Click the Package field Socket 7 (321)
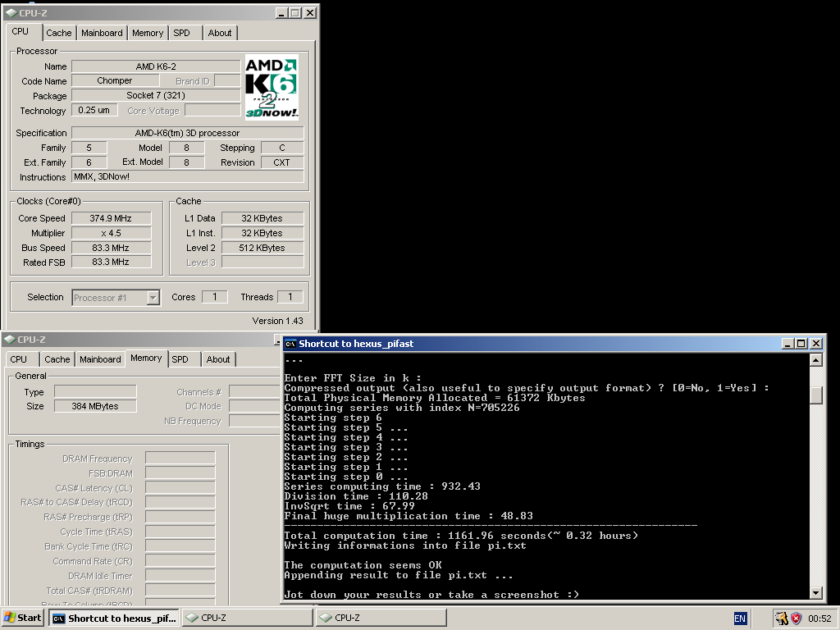The width and height of the screenshot is (840, 630). pos(156,95)
